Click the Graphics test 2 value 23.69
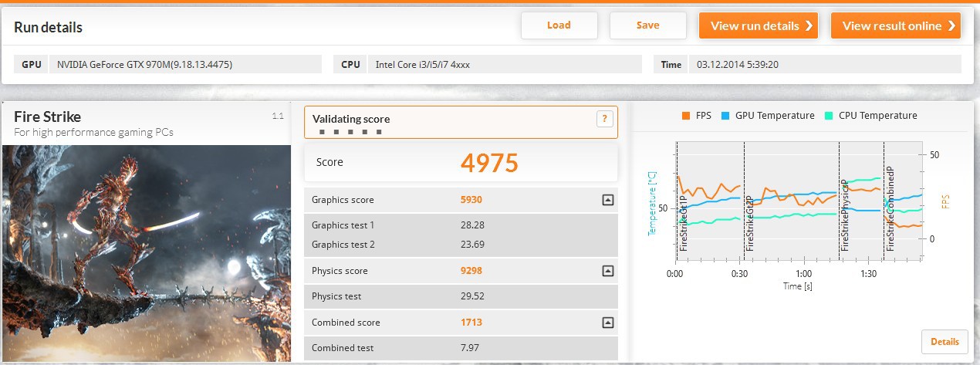 pyautogui.click(x=472, y=245)
